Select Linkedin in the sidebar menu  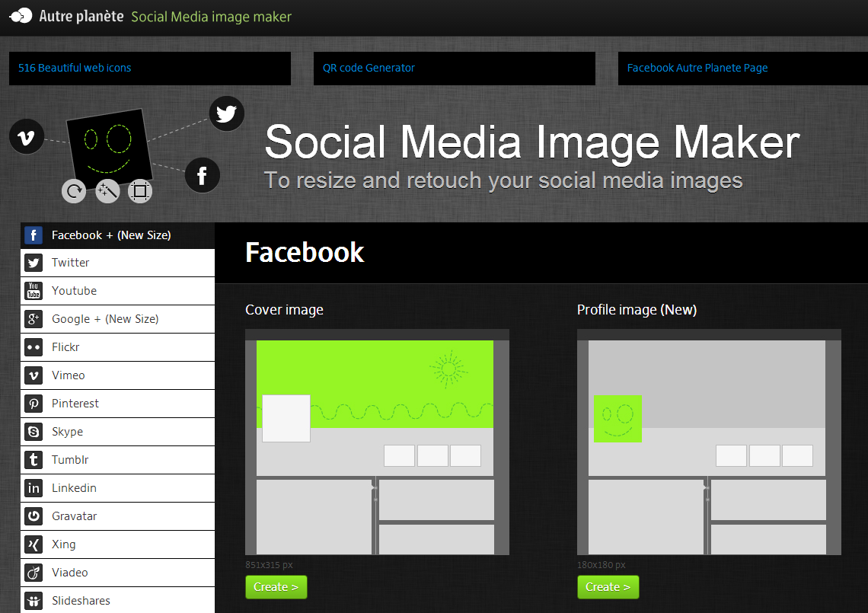tap(117, 488)
